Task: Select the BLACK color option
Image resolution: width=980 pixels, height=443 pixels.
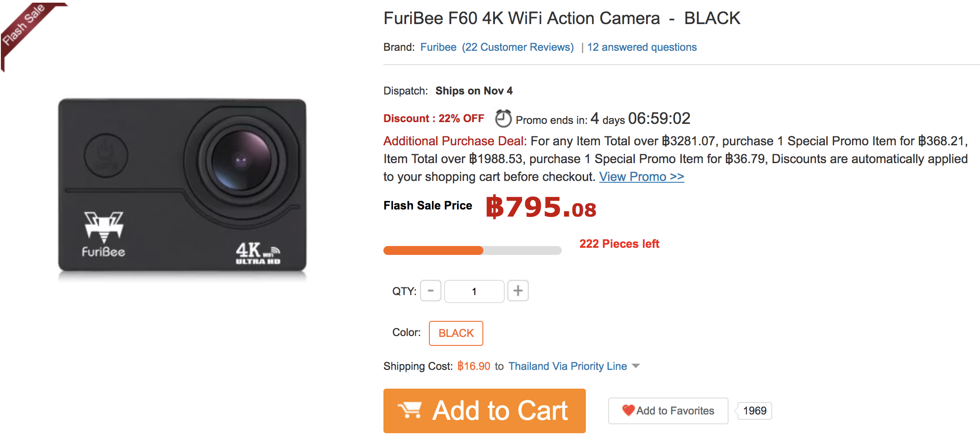Action: (x=456, y=333)
